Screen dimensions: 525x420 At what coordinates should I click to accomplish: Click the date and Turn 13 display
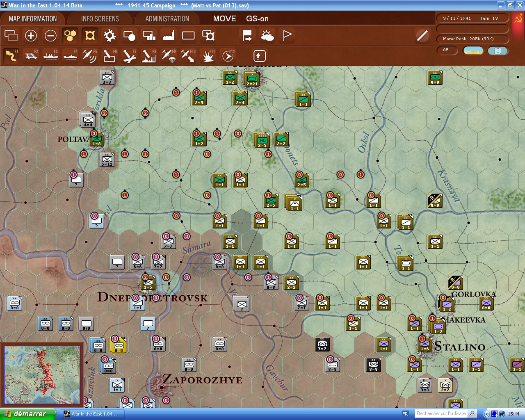[472, 18]
